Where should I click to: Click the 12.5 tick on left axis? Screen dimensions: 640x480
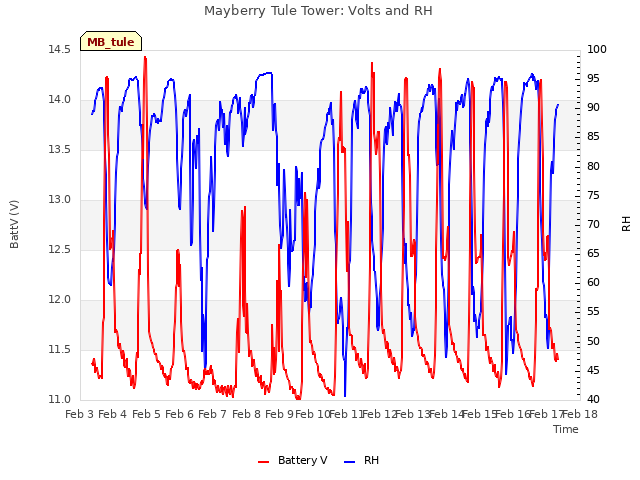point(59,249)
